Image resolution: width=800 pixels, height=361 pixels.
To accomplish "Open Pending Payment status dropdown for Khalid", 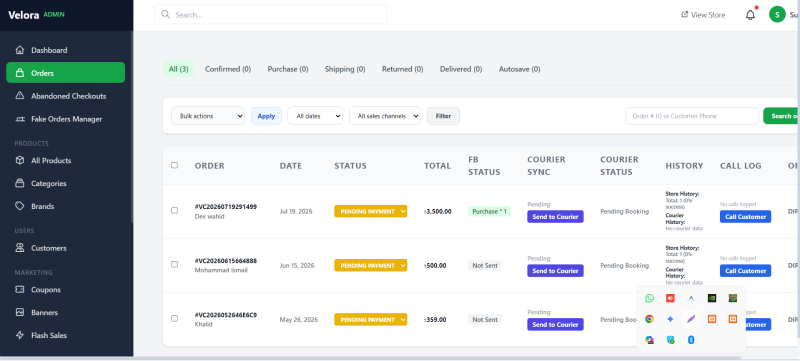I will (371, 319).
